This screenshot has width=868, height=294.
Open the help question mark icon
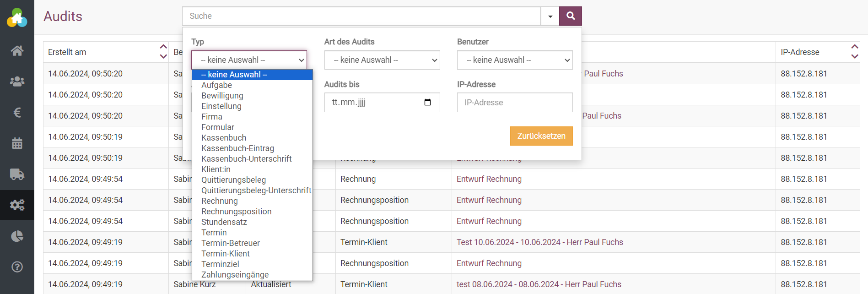tap(17, 267)
